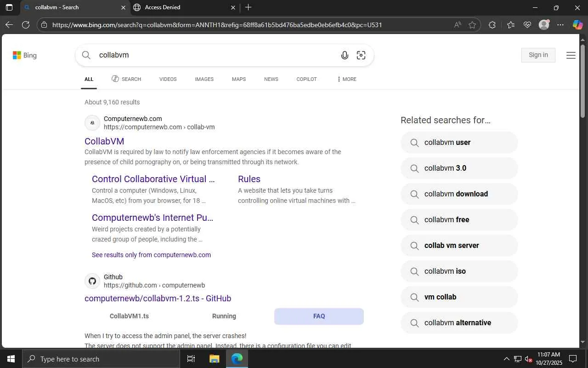Viewport: 588px width, 368px height.
Task: Open the Control Collaborative Virtual sublink
Action: tap(153, 179)
